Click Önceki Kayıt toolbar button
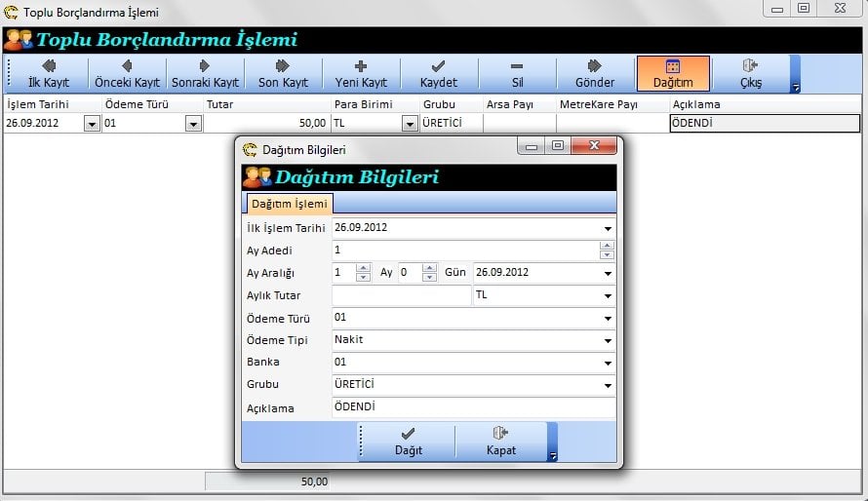 tap(127, 73)
